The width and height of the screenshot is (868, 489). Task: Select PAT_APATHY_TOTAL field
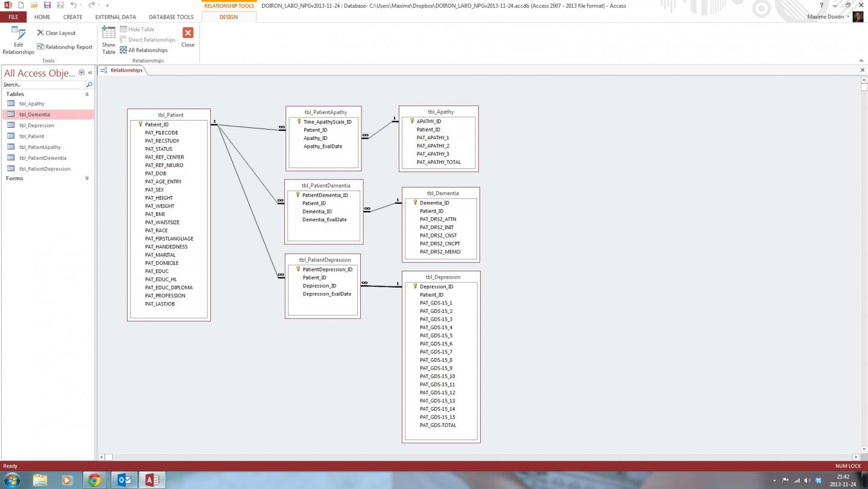tap(439, 162)
